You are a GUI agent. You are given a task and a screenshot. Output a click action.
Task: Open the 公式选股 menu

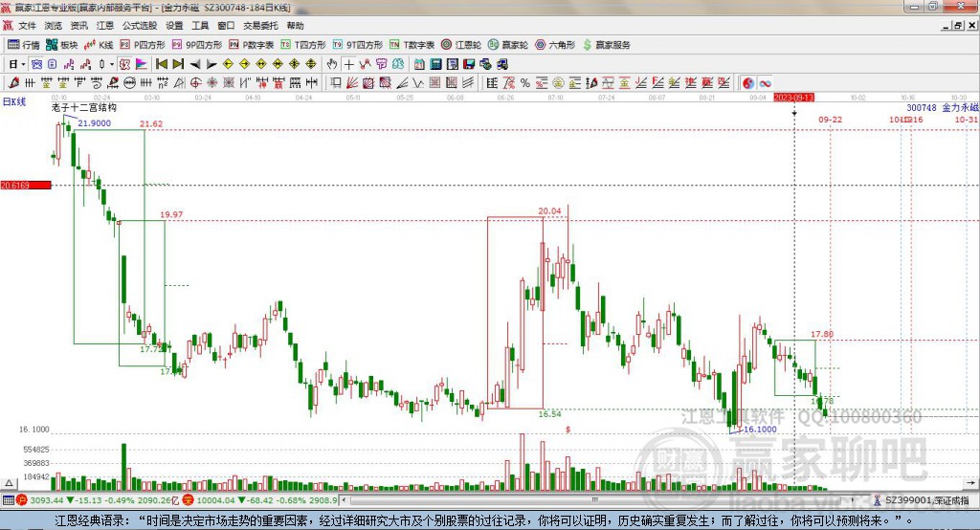point(140,26)
